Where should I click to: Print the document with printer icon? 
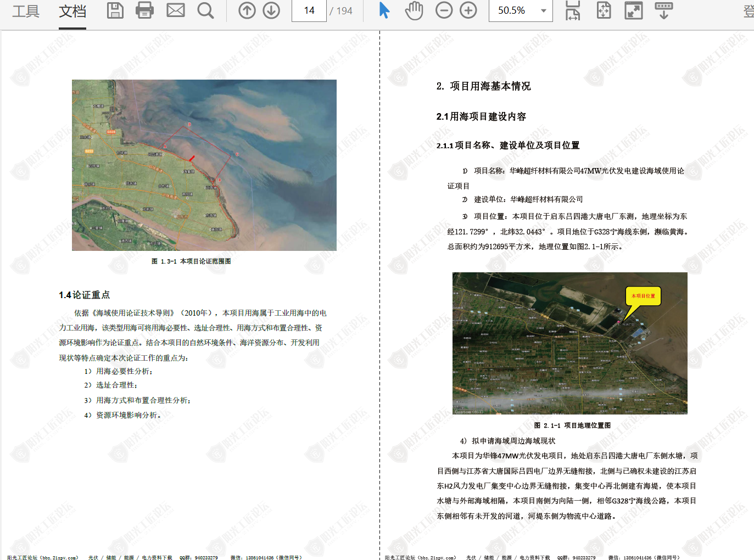tap(144, 10)
